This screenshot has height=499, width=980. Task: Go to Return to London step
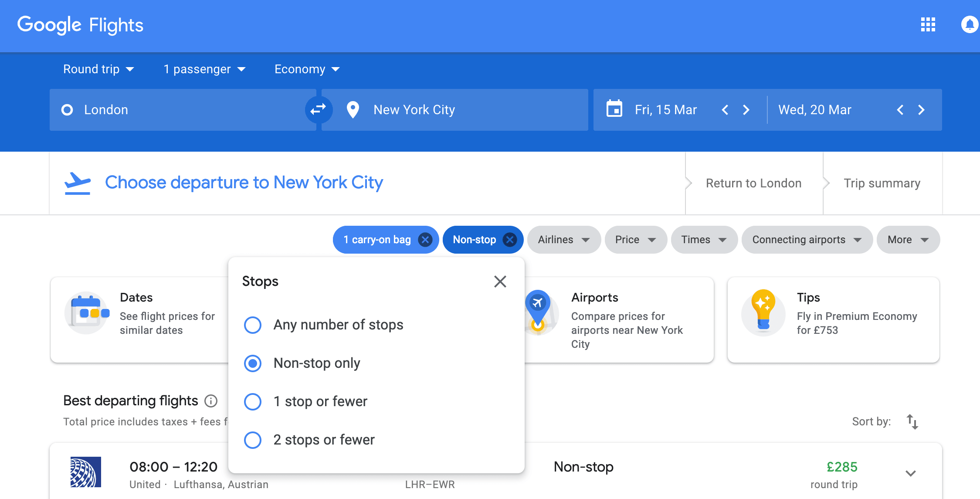tap(753, 183)
